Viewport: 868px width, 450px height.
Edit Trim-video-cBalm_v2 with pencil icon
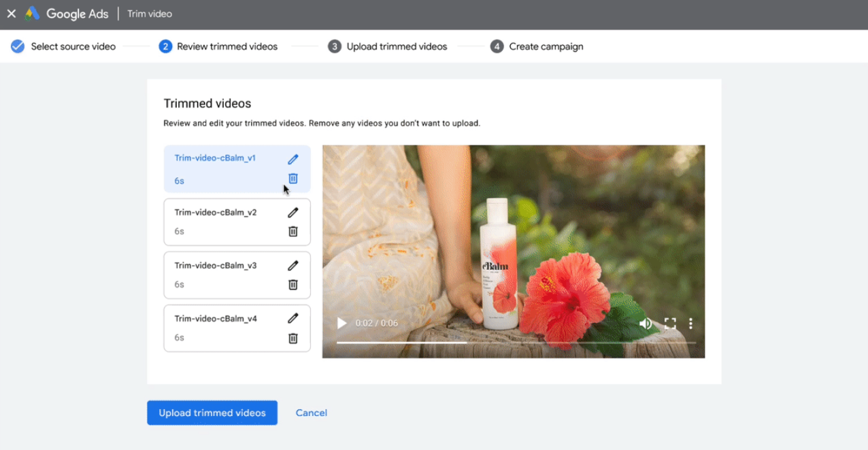[x=293, y=212]
